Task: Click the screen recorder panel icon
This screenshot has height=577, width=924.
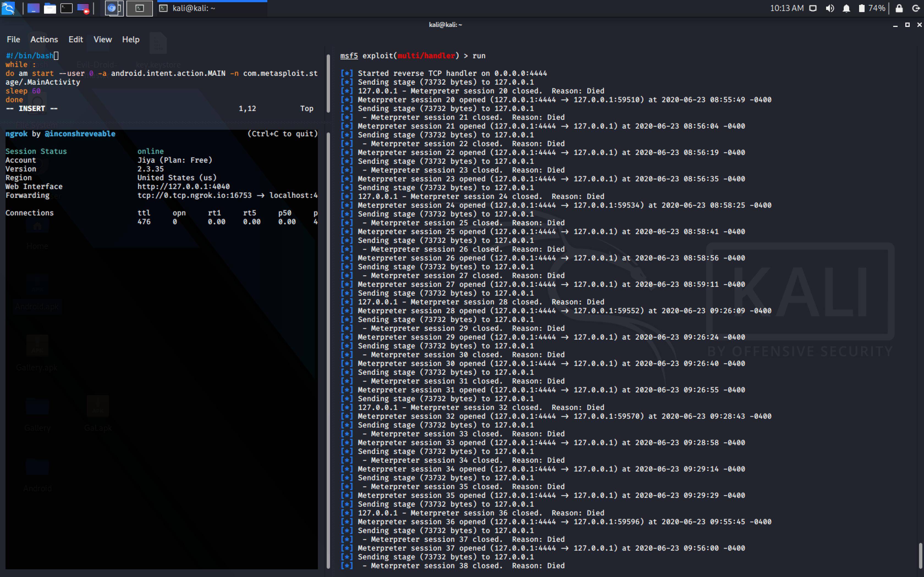Action: pos(83,8)
